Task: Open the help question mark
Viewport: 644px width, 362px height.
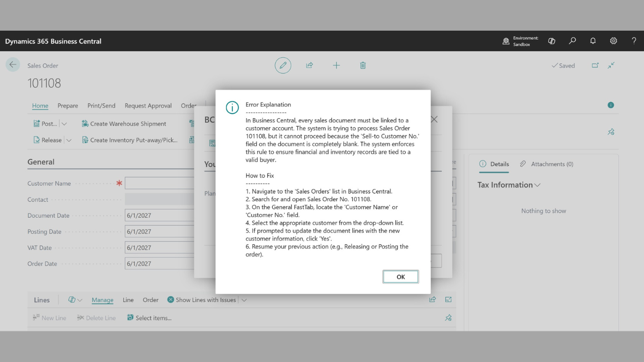Action: pyautogui.click(x=634, y=41)
